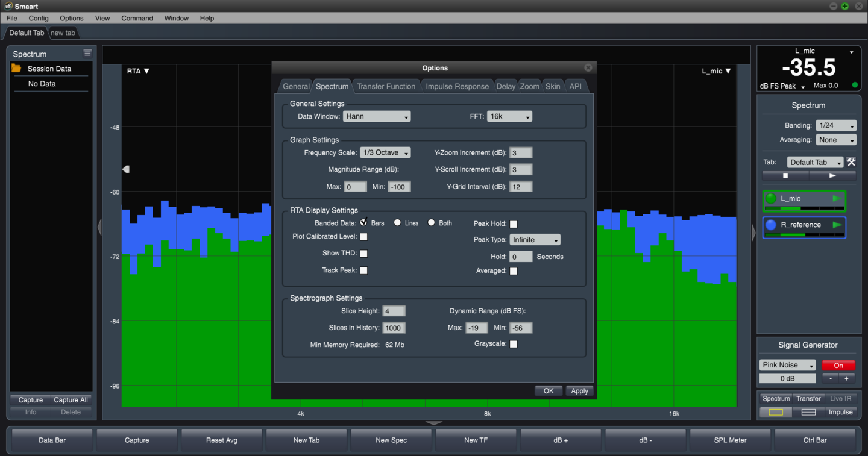Open the FFT size dropdown set to 16k
This screenshot has height=456, width=868.
coord(509,116)
